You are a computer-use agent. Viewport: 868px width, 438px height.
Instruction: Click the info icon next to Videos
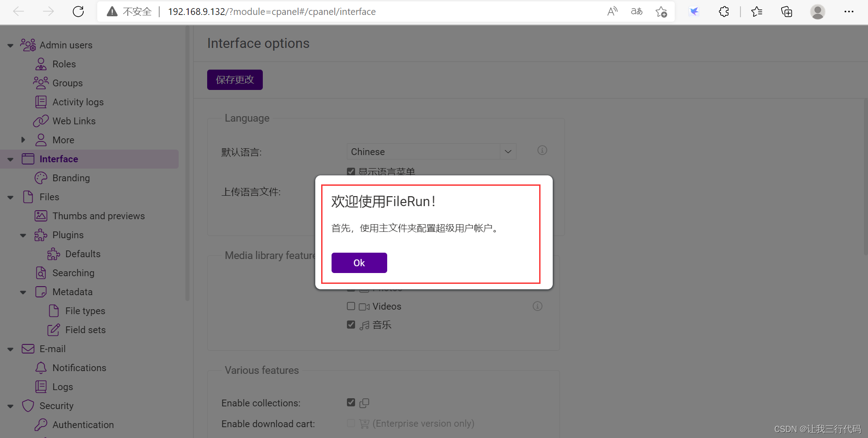coord(537,306)
